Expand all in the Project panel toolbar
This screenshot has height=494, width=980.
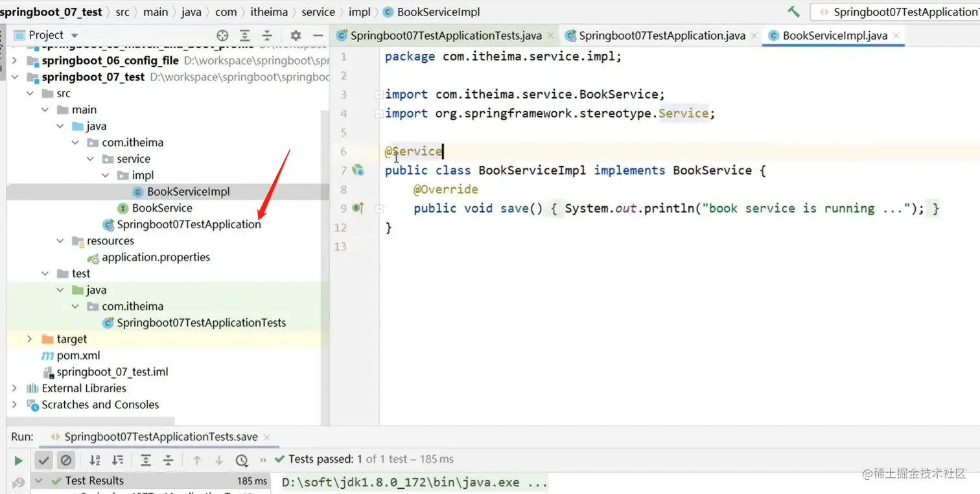click(x=245, y=36)
